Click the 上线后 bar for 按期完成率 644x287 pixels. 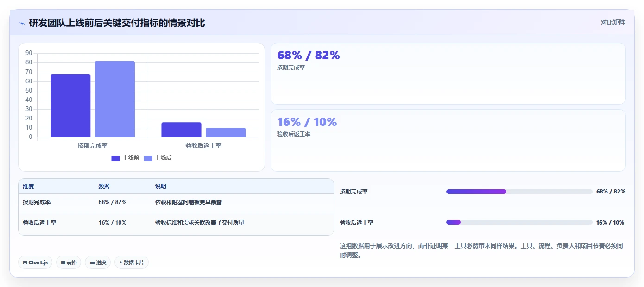pyautogui.click(x=115, y=99)
